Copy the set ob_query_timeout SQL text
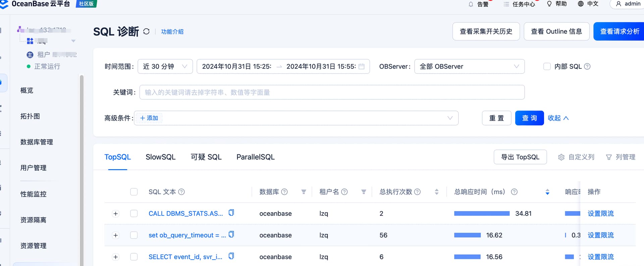Viewport: 644px width, 266px height. tap(231, 235)
